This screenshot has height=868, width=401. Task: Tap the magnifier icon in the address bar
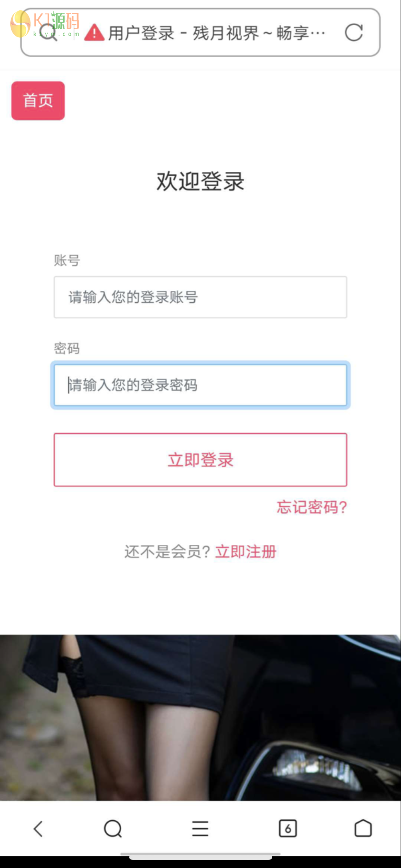[x=48, y=33]
